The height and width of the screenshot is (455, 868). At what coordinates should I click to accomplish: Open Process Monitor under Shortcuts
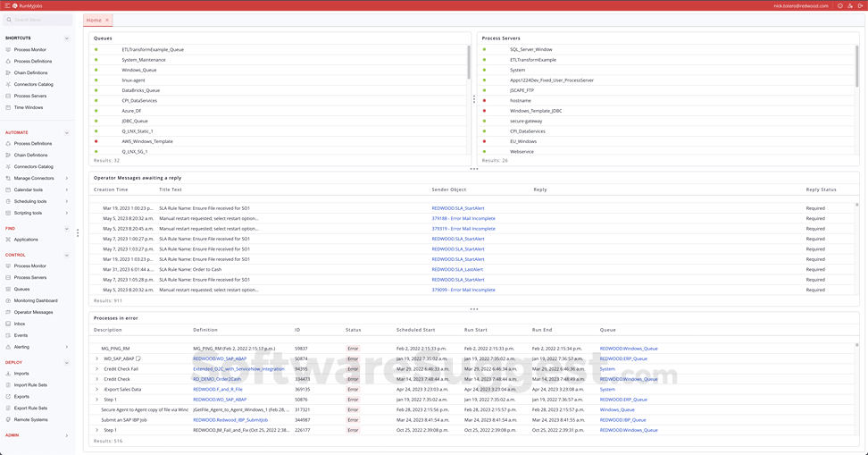(29, 50)
